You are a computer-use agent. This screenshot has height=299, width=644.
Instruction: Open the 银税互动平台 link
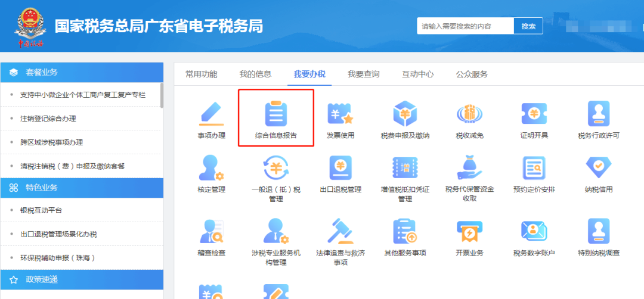click(42, 210)
